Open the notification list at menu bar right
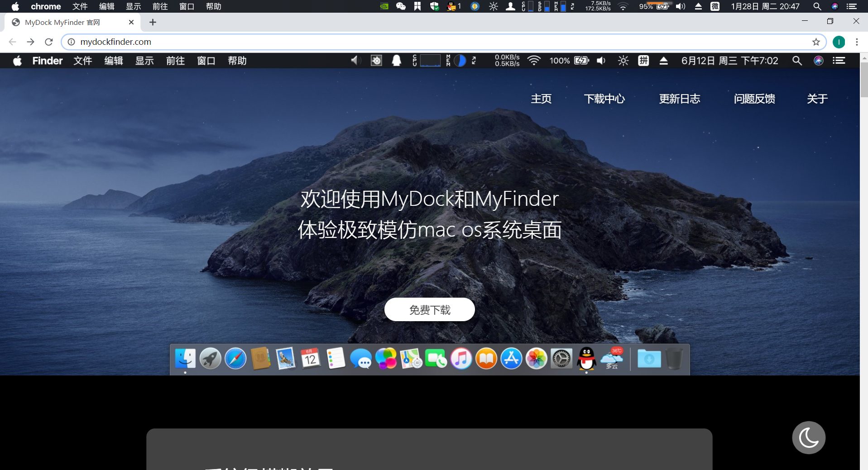868x470 pixels. 839,60
